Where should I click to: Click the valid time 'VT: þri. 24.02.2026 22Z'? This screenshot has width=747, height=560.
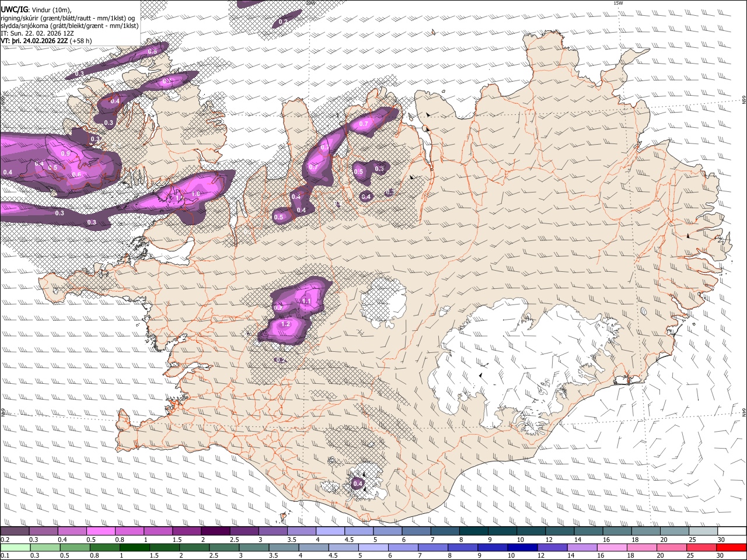34,41
